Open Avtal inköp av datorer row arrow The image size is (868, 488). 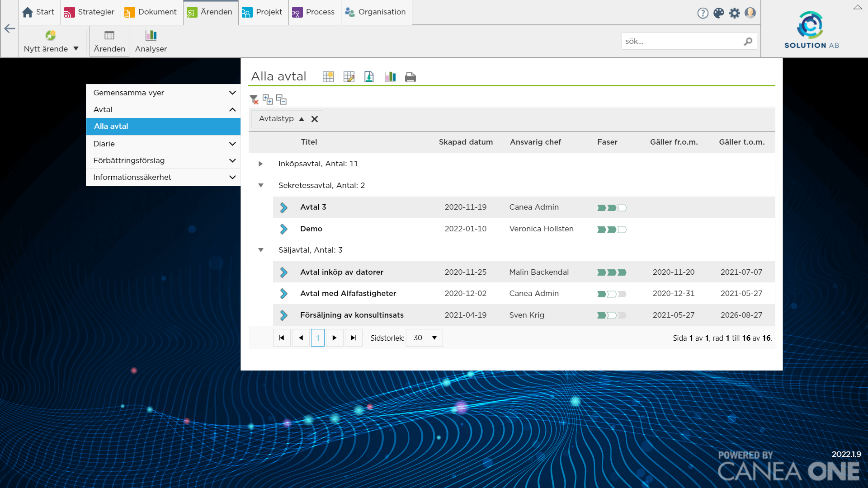pyautogui.click(x=283, y=272)
